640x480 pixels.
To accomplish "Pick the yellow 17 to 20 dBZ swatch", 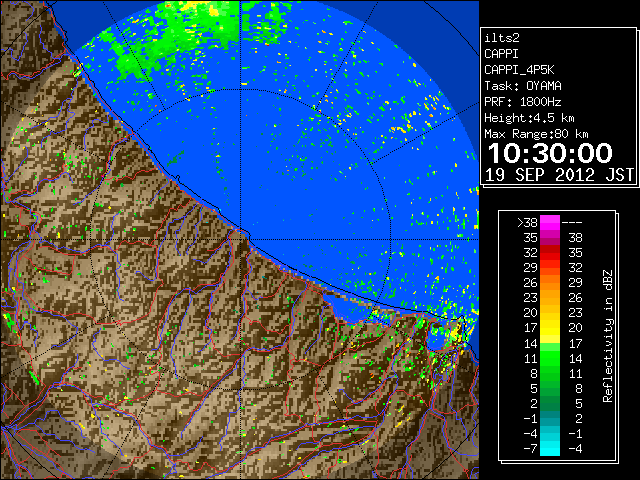I will click(550, 328).
